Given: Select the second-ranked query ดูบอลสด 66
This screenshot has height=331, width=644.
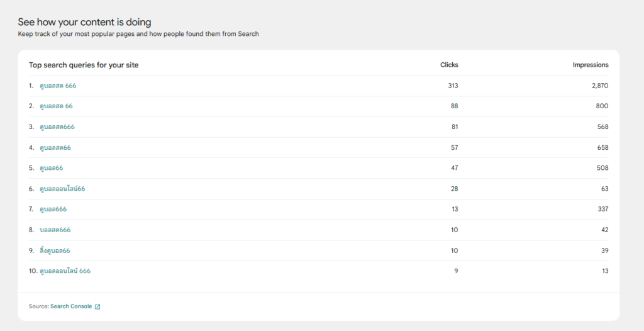Looking at the screenshot, I should pos(56,106).
